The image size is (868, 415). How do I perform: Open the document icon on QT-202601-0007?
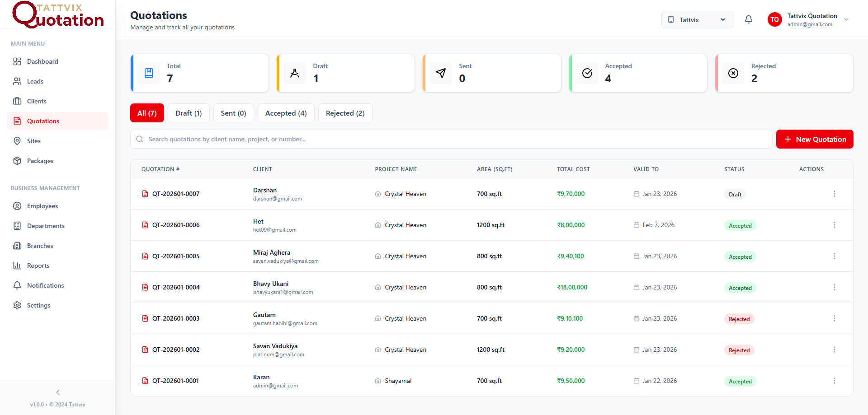pyautogui.click(x=145, y=194)
